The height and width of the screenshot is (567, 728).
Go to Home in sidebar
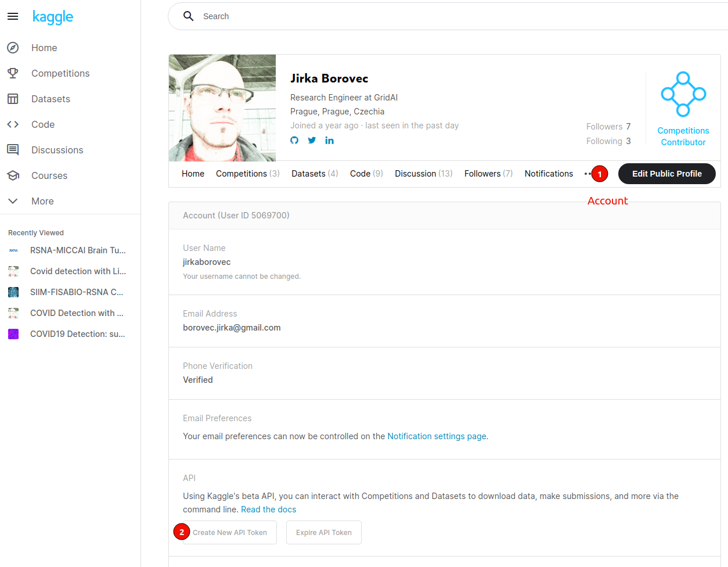point(44,48)
